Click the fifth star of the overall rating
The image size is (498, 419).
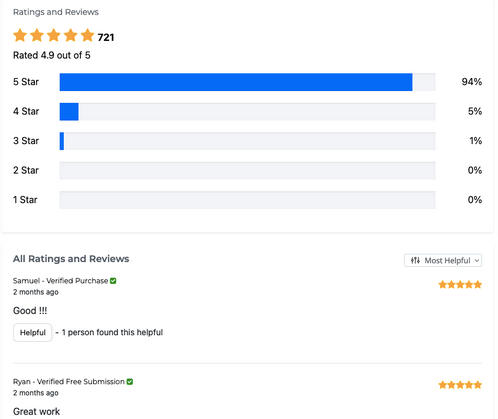pyautogui.click(x=88, y=35)
